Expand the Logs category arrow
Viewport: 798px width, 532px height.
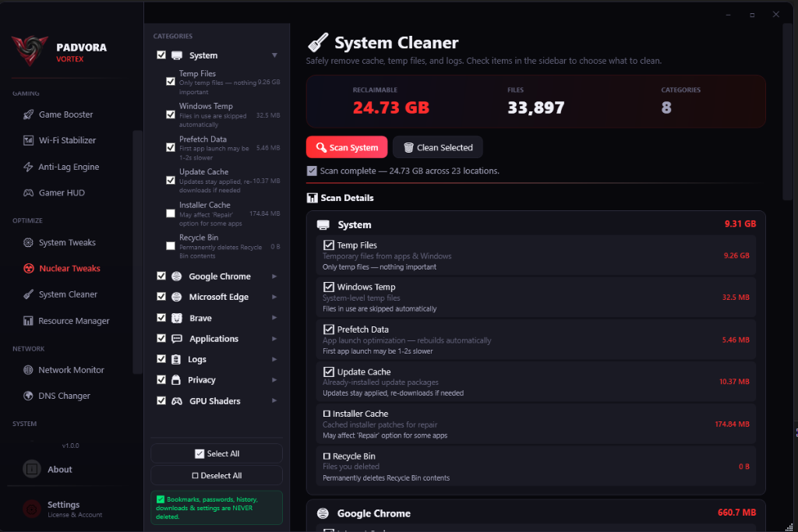tap(274, 359)
